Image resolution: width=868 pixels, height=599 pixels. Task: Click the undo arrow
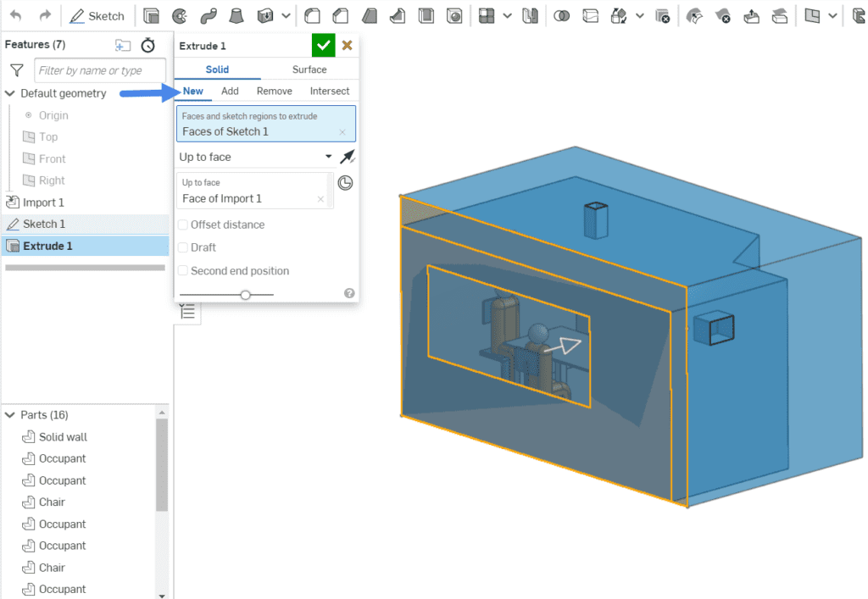[x=14, y=14]
